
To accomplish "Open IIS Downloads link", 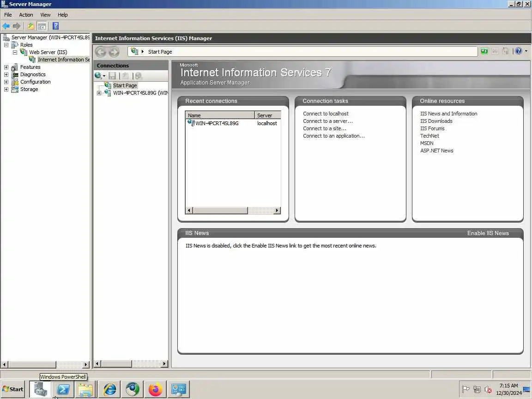I will point(436,121).
